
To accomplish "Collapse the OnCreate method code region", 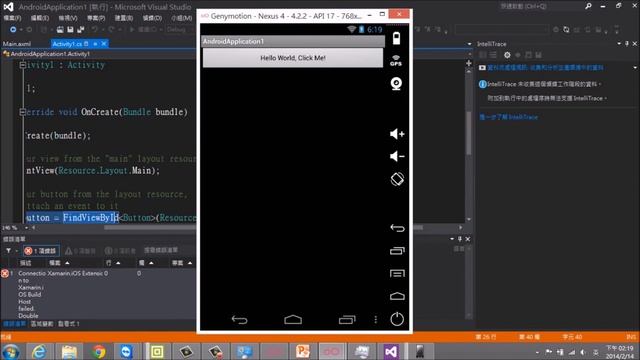I will [23, 111].
